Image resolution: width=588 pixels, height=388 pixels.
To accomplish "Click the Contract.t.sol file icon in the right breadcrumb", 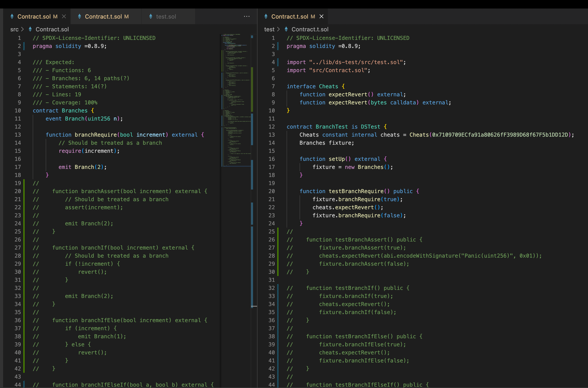I will pos(286,29).
